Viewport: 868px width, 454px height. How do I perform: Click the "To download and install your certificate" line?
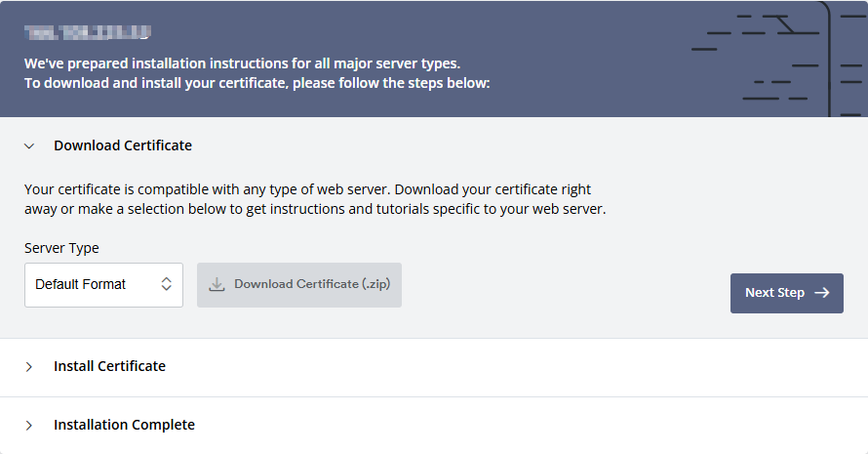256,83
